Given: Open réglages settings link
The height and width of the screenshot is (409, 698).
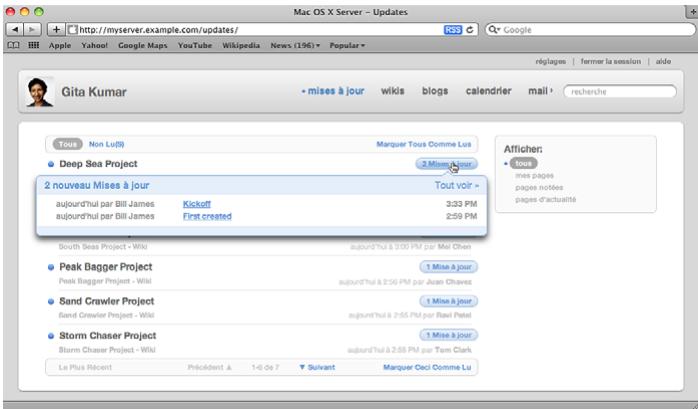Looking at the screenshot, I should coord(551,61).
